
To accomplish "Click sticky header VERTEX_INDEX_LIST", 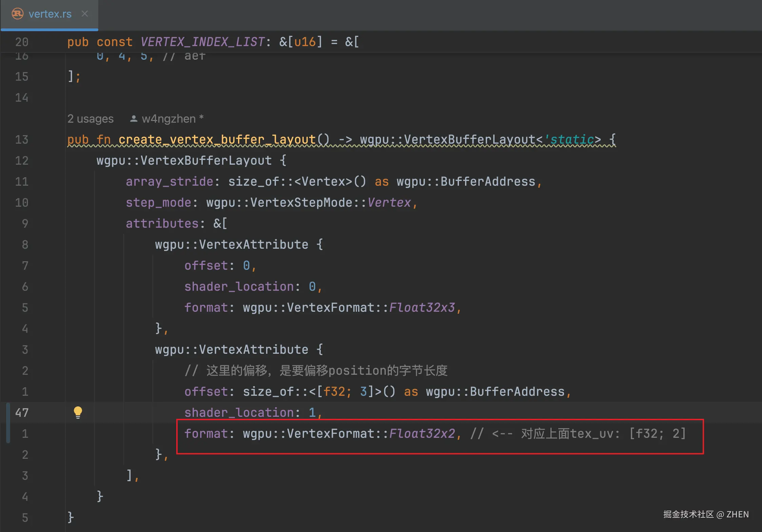I will pos(203,42).
